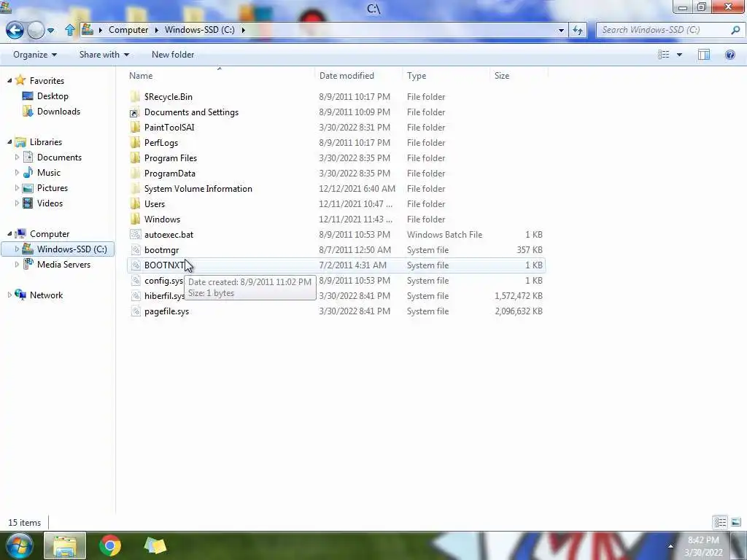Expand the Network node

[9, 295]
